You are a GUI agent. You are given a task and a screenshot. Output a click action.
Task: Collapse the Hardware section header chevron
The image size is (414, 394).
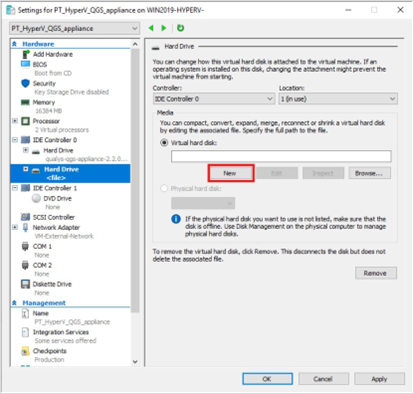(14, 44)
